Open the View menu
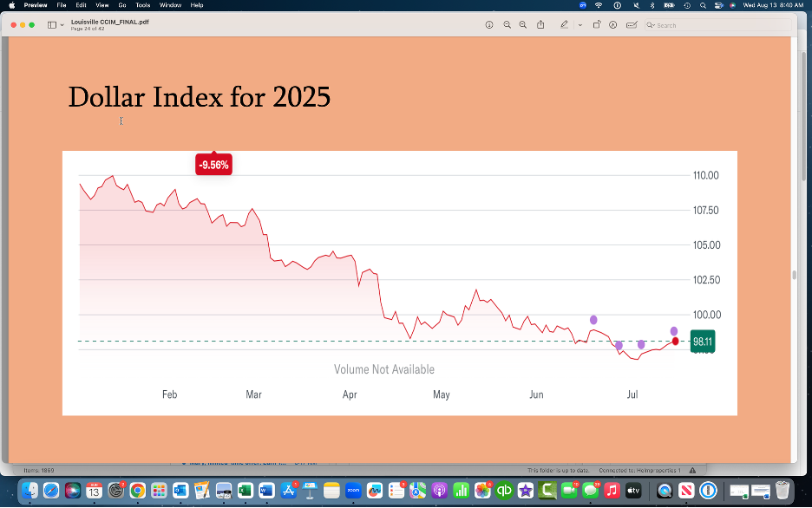 (x=101, y=5)
